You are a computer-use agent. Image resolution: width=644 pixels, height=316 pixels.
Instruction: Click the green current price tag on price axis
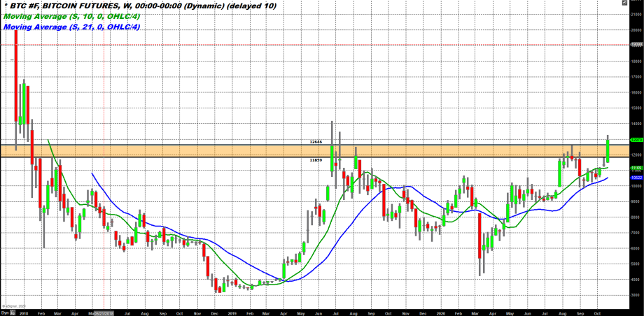(x=636, y=140)
